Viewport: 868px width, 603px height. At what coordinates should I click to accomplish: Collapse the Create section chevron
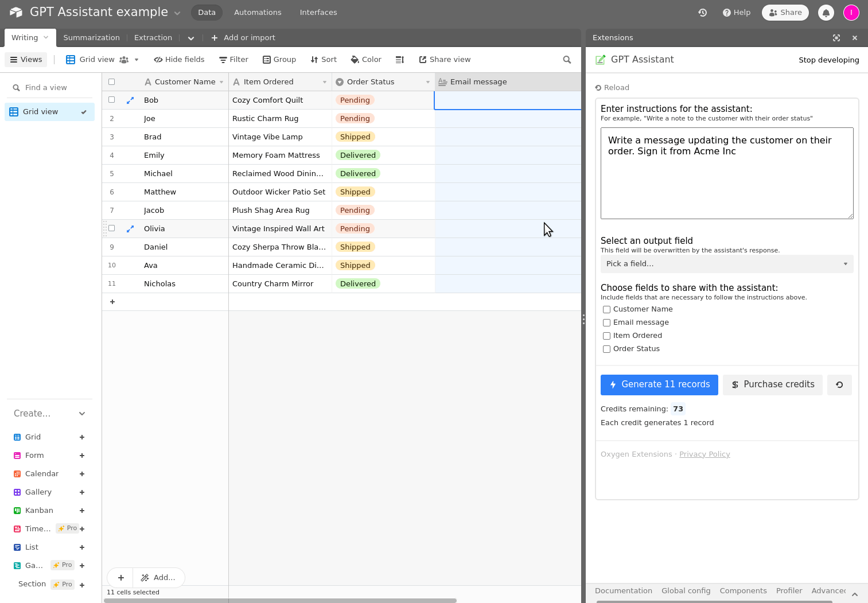click(82, 414)
